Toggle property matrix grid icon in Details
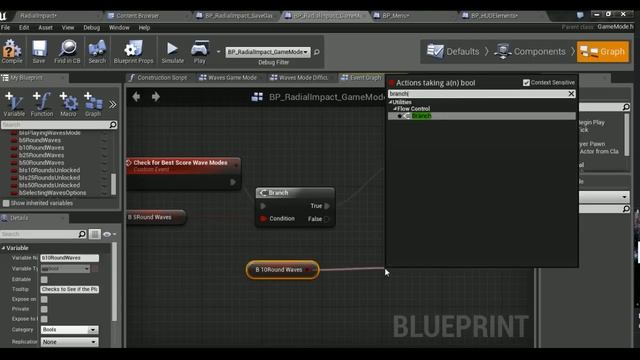 coord(95,234)
